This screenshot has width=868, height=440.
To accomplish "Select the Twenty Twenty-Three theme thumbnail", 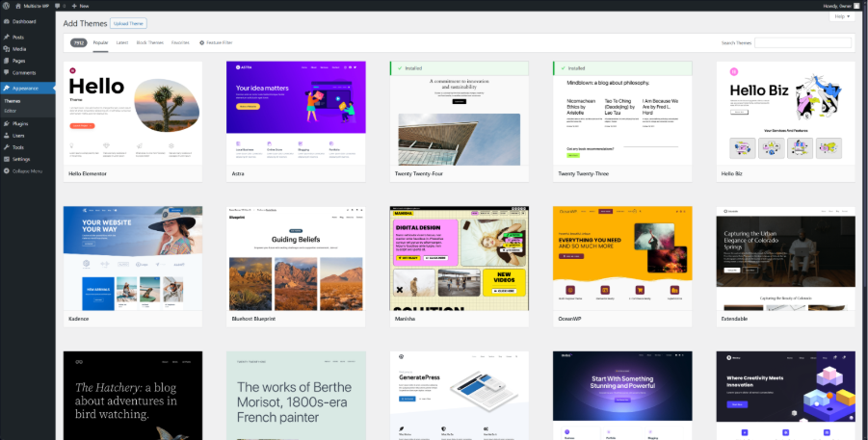I will (622, 113).
